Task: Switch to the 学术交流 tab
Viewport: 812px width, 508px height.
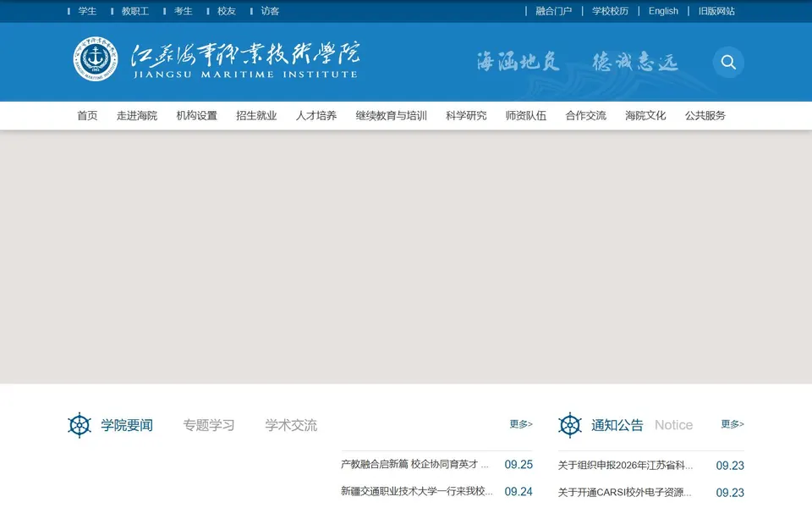Action: pos(291,425)
